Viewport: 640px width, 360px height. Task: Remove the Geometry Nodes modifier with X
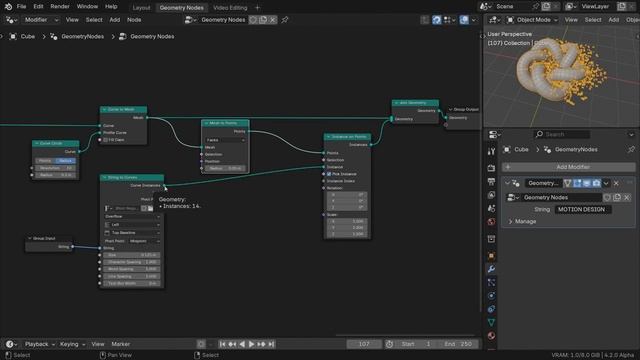[616, 183]
